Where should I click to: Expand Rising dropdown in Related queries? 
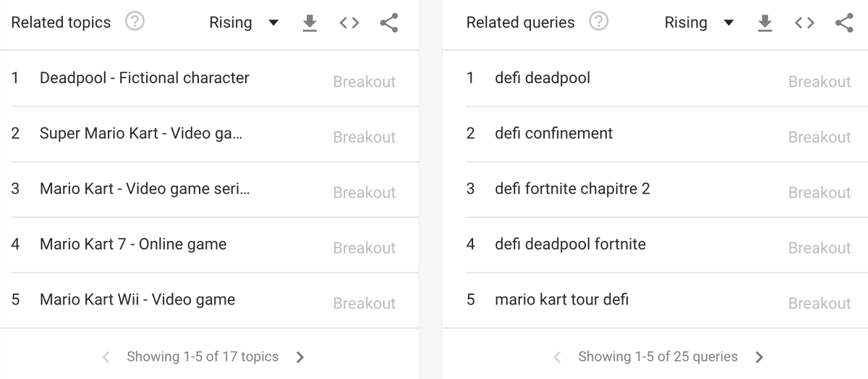point(699,22)
